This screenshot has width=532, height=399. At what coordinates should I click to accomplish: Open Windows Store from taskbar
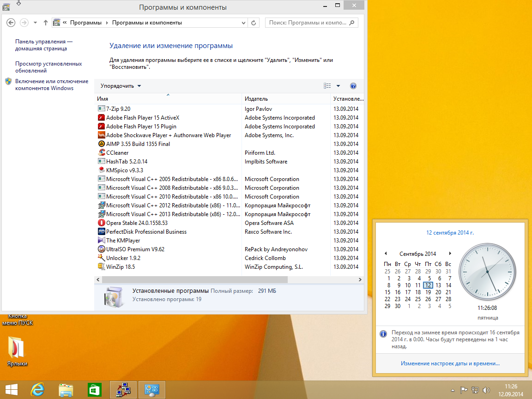coord(95,390)
